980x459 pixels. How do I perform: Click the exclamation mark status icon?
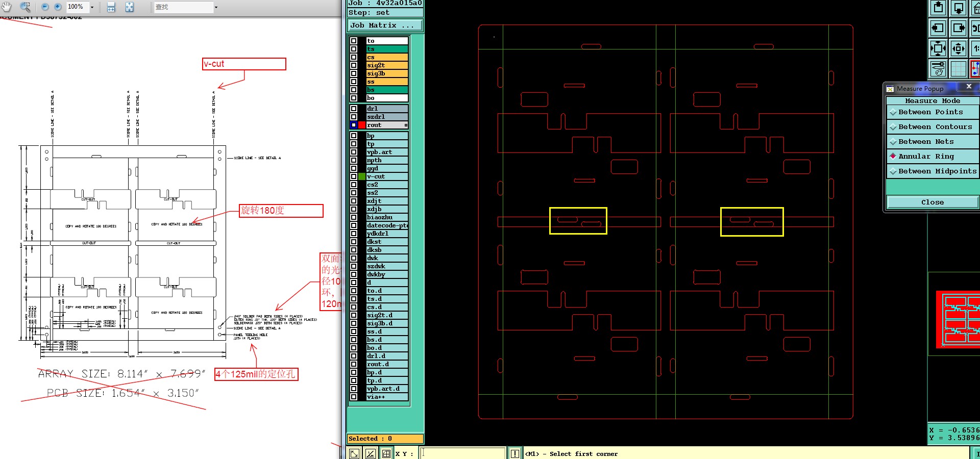pos(514,453)
